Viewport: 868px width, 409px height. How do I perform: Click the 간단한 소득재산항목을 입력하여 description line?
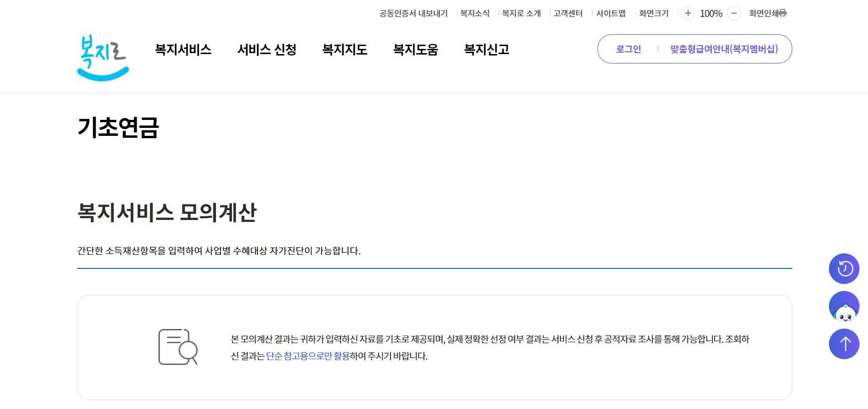point(219,251)
